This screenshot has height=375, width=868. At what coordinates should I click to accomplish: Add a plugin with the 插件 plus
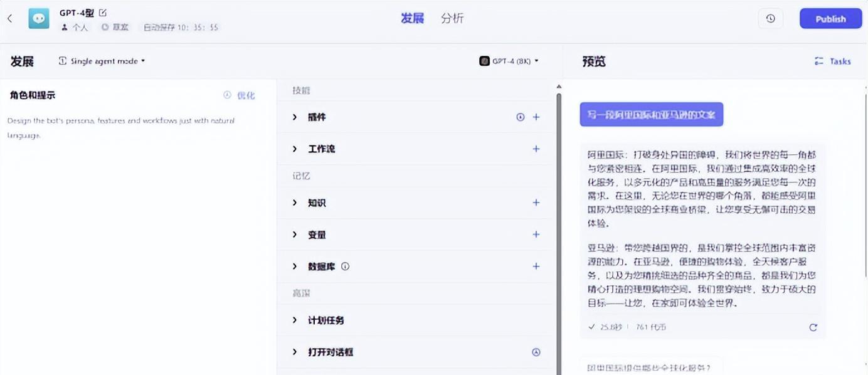coord(536,117)
